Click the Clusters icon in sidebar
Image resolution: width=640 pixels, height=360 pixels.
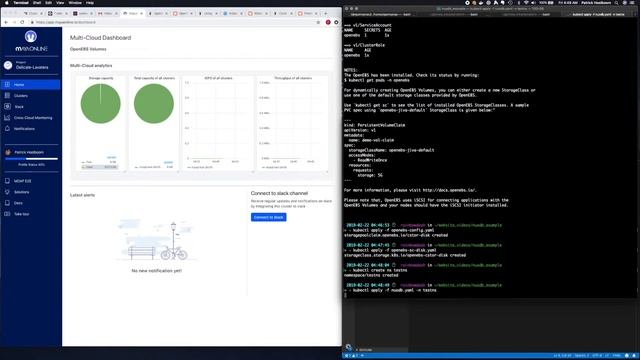7,96
